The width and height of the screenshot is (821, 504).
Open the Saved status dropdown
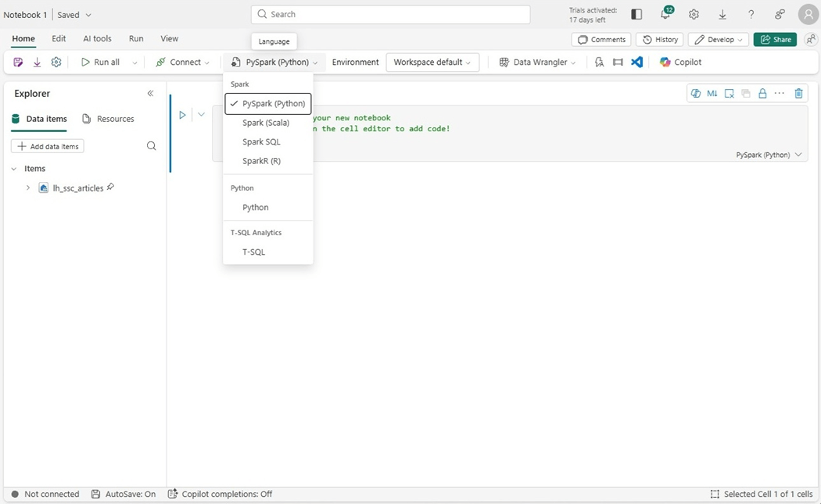pos(74,15)
